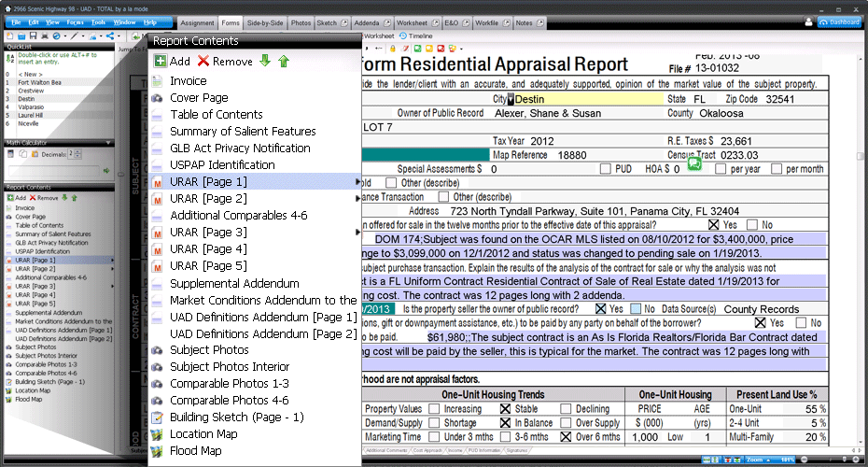Click the green insert arrow in Math Calculator

(x=106, y=171)
